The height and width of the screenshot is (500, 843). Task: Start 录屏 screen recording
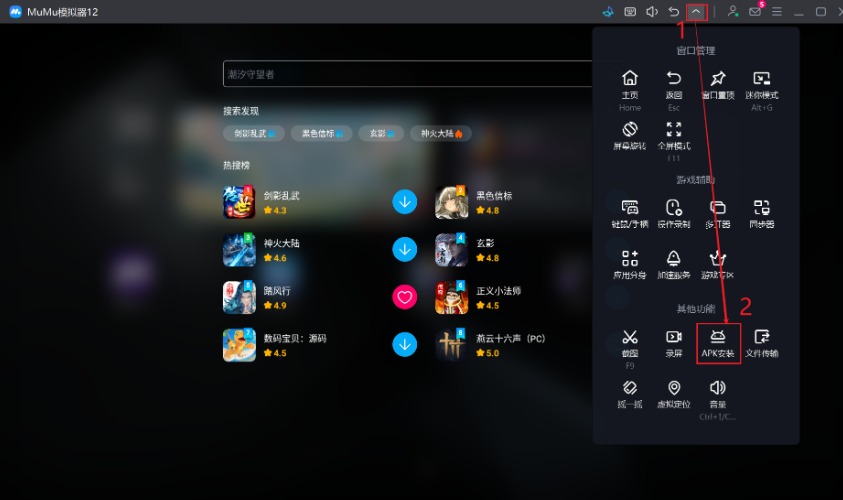pyautogui.click(x=674, y=337)
